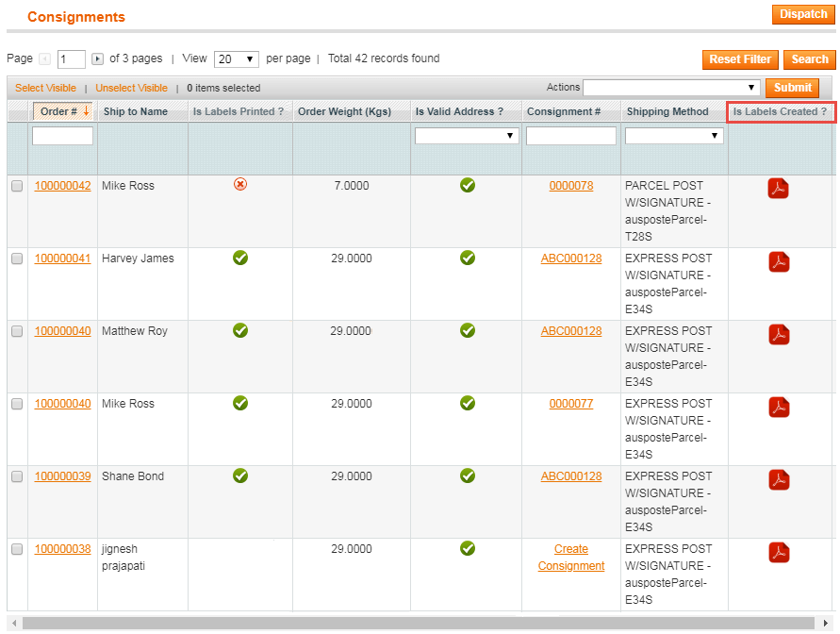Screen dimensions: 840x634
Task: Click the horizontal scrollbar right arrow
Action: pyautogui.click(x=826, y=623)
